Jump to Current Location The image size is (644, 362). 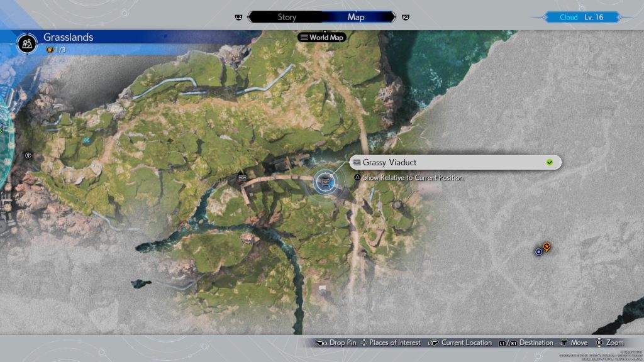click(460, 343)
